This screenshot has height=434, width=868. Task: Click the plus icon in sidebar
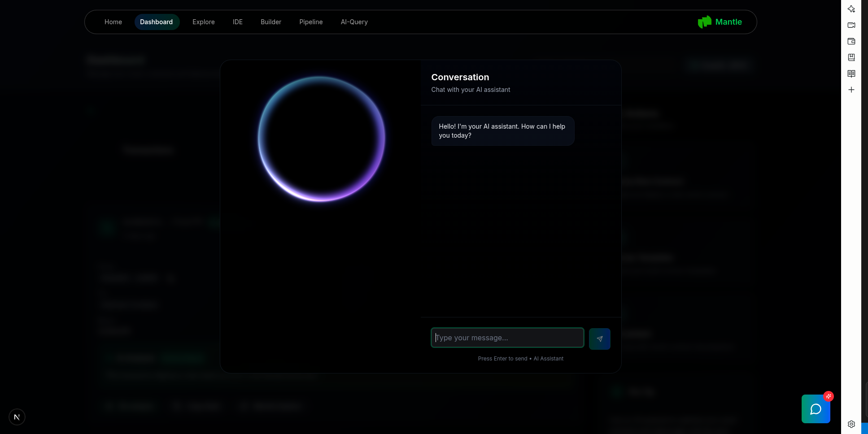pyautogui.click(x=851, y=90)
